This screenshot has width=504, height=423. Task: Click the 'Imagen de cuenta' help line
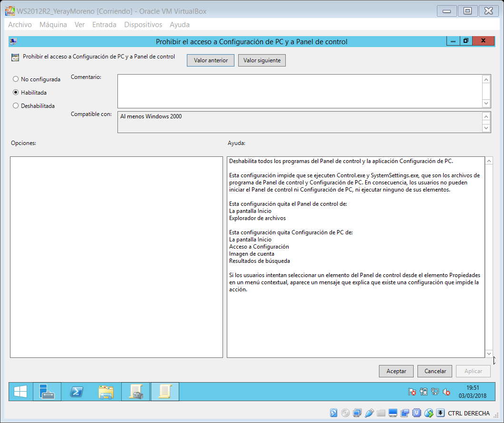click(x=252, y=254)
